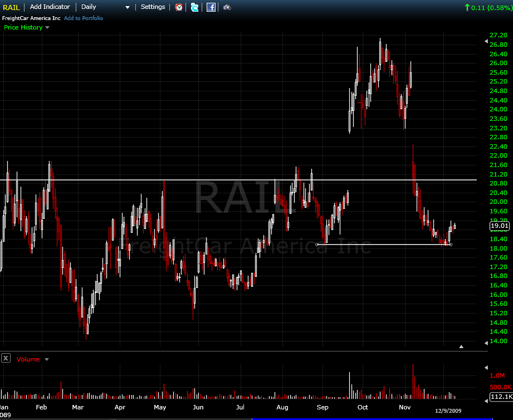Screen dimensions: 513x420
Task: Click the Nov month label on time axis
Action: (405, 407)
